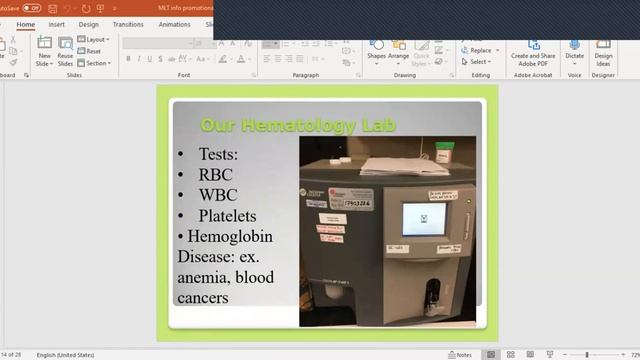Open Change Case dropdown
Viewport: 640px width, 360px height.
(202, 59)
